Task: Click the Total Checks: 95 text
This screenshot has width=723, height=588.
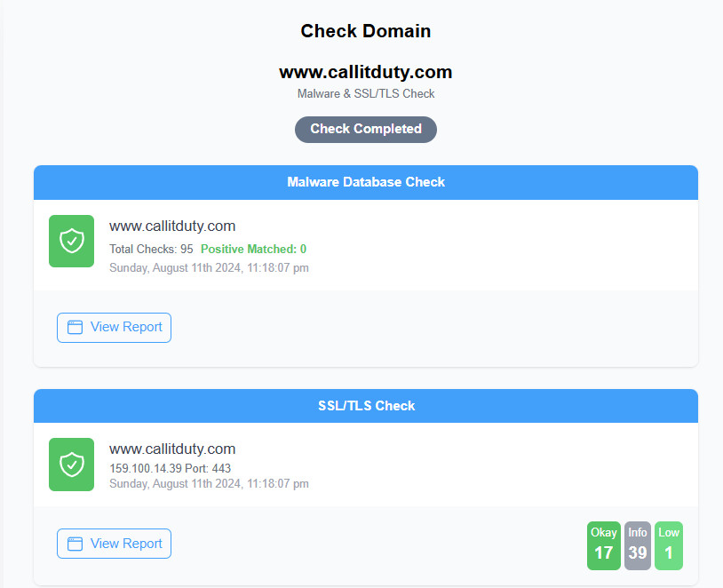Action: coord(151,249)
